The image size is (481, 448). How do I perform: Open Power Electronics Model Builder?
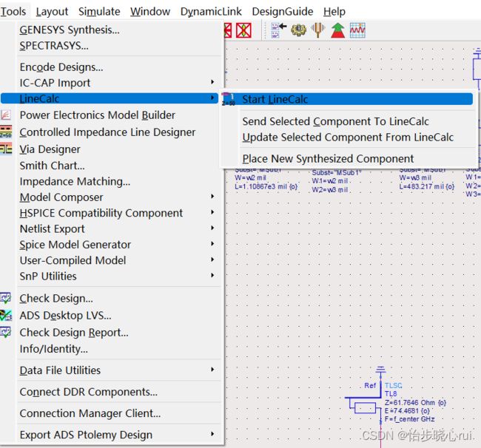point(97,115)
